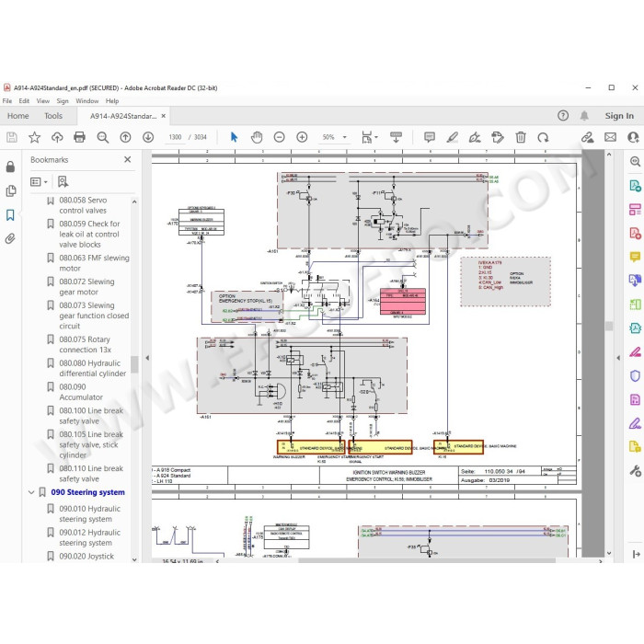This screenshot has width=644, height=644.
Task: Click the page number field showing 1300
Action: coord(175,137)
